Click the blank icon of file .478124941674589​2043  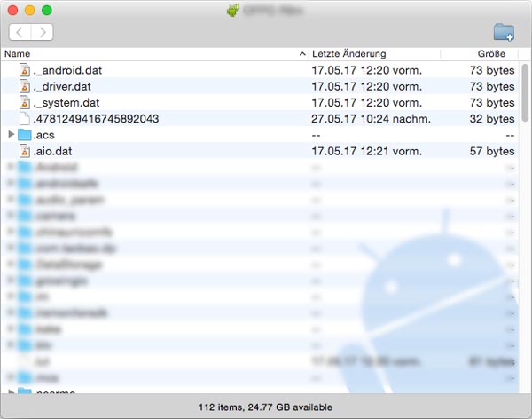pos(25,119)
